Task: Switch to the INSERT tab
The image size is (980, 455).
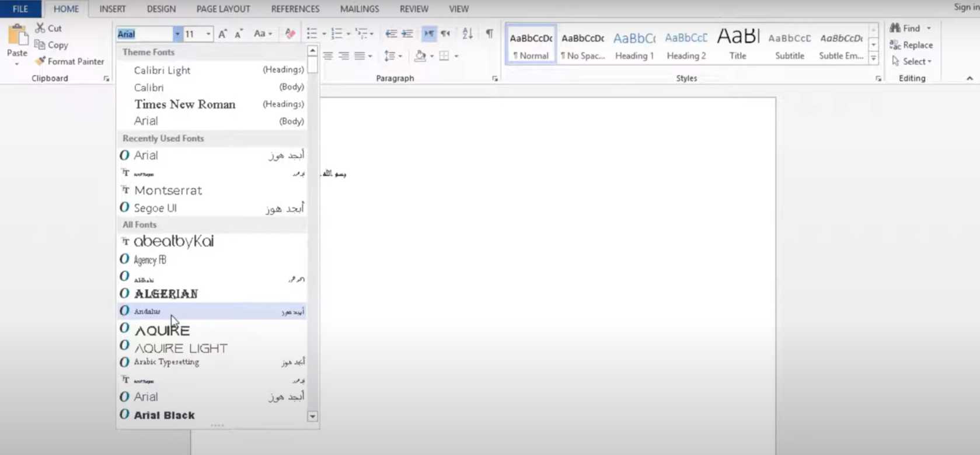Action: (x=113, y=9)
